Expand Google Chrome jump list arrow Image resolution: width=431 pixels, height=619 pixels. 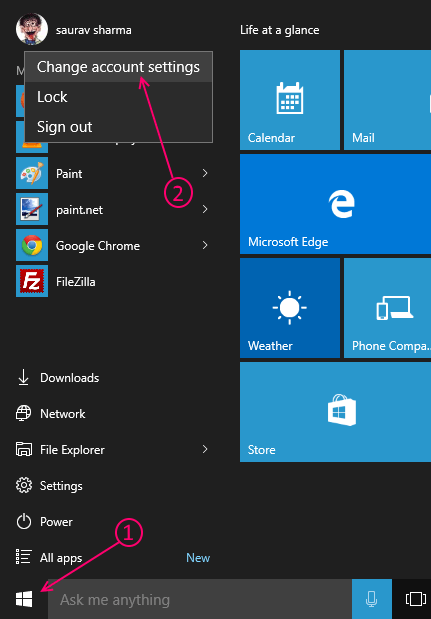click(205, 245)
